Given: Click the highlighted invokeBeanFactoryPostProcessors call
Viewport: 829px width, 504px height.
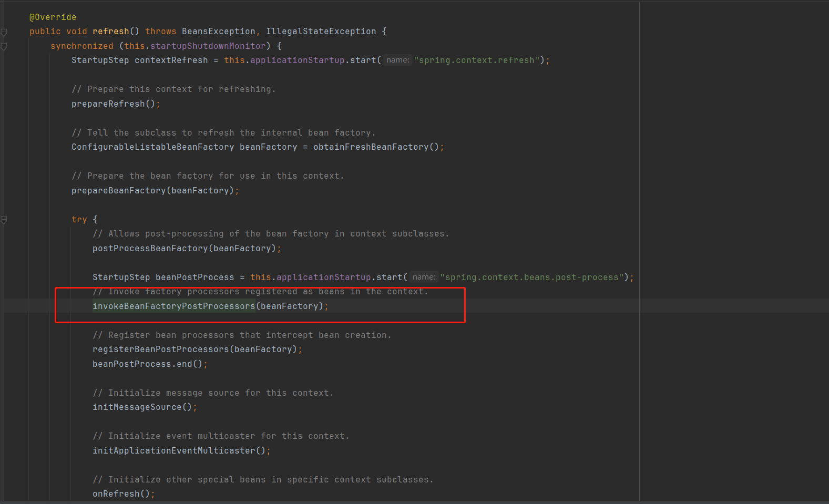Looking at the screenshot, I should coord(173,306).
